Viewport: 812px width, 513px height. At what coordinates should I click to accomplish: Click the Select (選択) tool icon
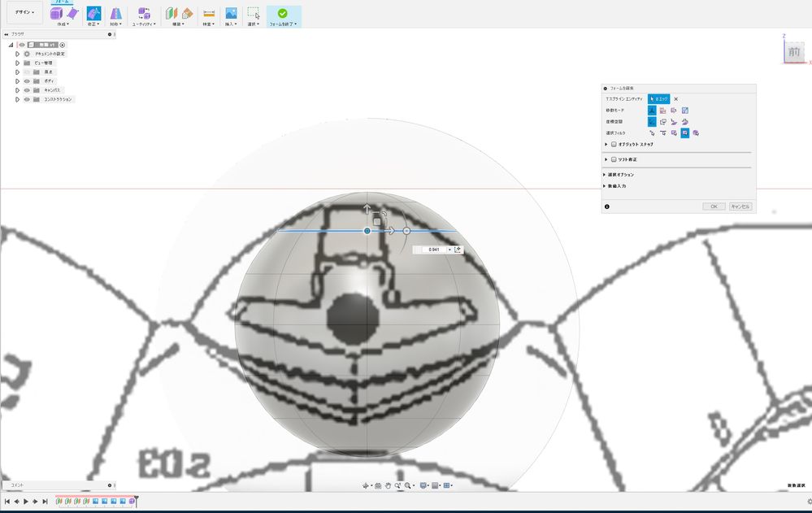254,14
